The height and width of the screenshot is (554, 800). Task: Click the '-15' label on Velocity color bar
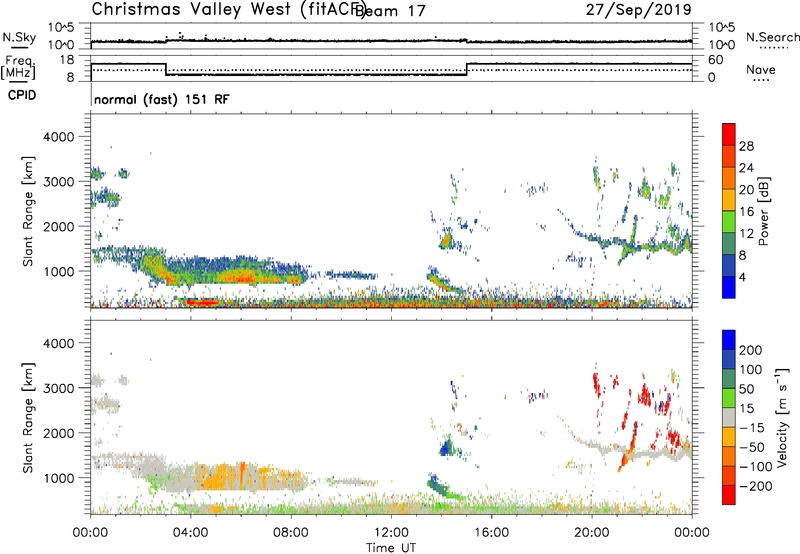(752, 427)
